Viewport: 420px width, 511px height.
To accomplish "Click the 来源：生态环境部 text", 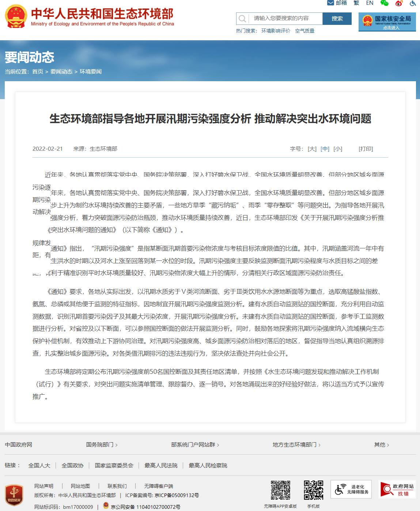I will [95, 149].
